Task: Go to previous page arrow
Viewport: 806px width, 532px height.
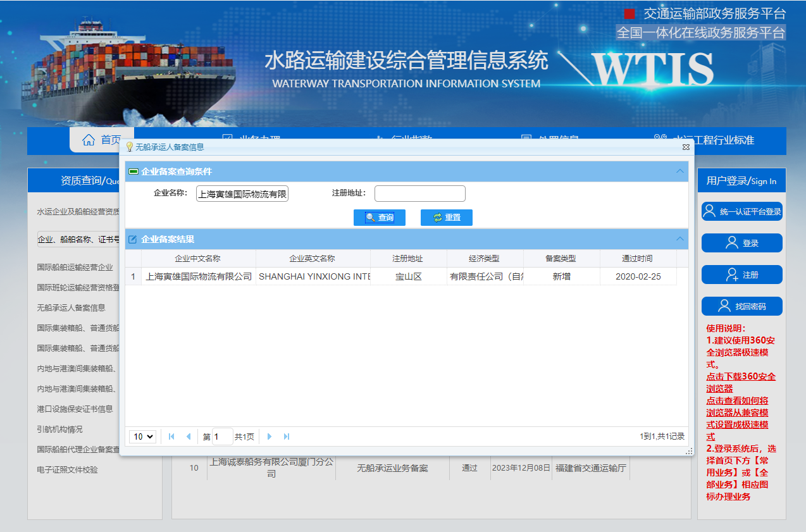Action: click(x=188, y=436)
